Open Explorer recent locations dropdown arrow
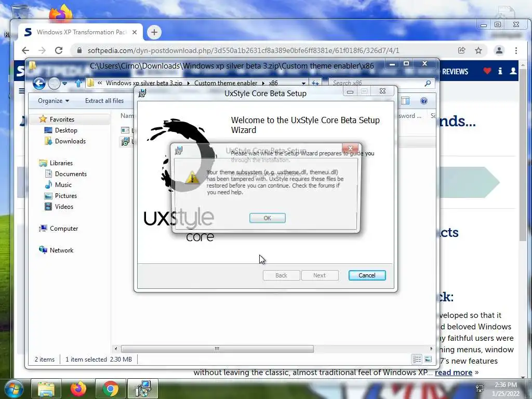Image resolution: width=532 pixels, height=399 pixels. (x=64, y=83)
